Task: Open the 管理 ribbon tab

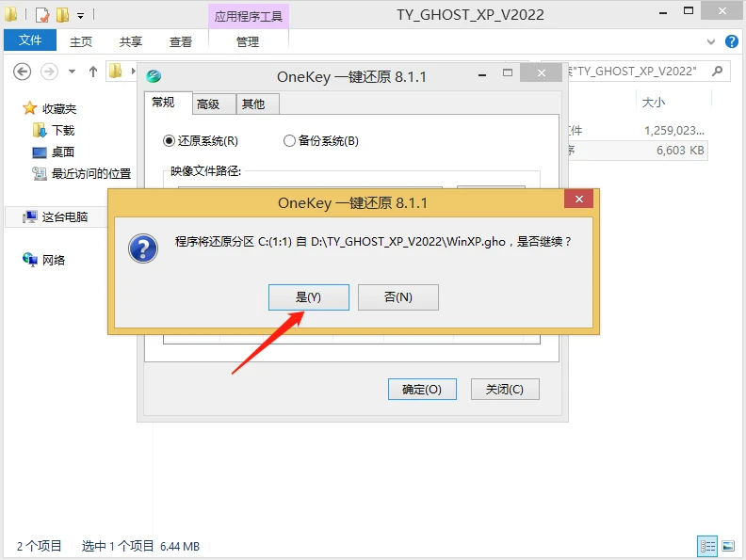Action: [x=248, y=41]
